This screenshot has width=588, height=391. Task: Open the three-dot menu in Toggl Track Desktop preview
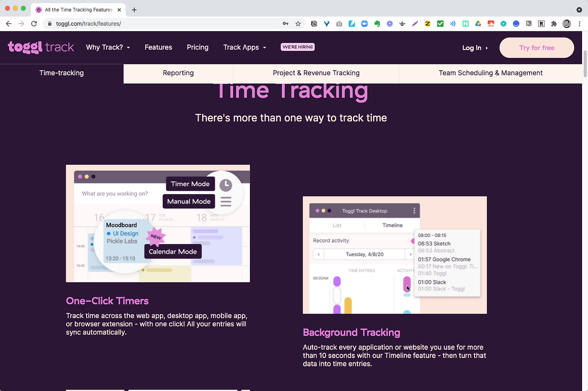(x=415, y=210)
